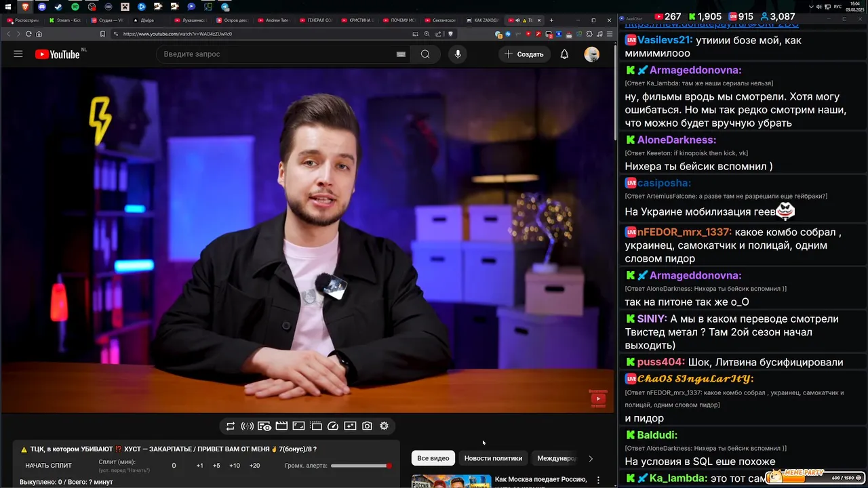The width and height of the screenshot is (868, 488).
Task: Open Telegram from the taskbar
Action: 225,7
